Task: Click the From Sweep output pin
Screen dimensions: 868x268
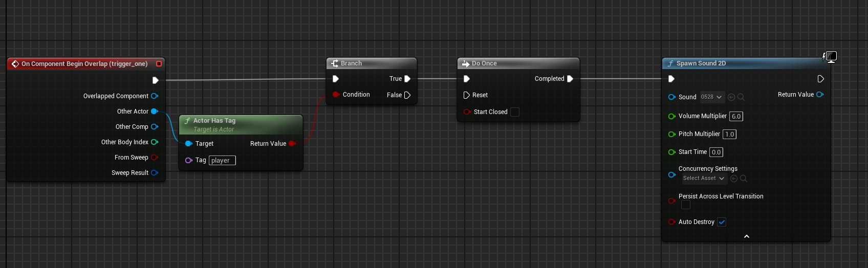Action: pyautogui.click(x=155, y=157)
